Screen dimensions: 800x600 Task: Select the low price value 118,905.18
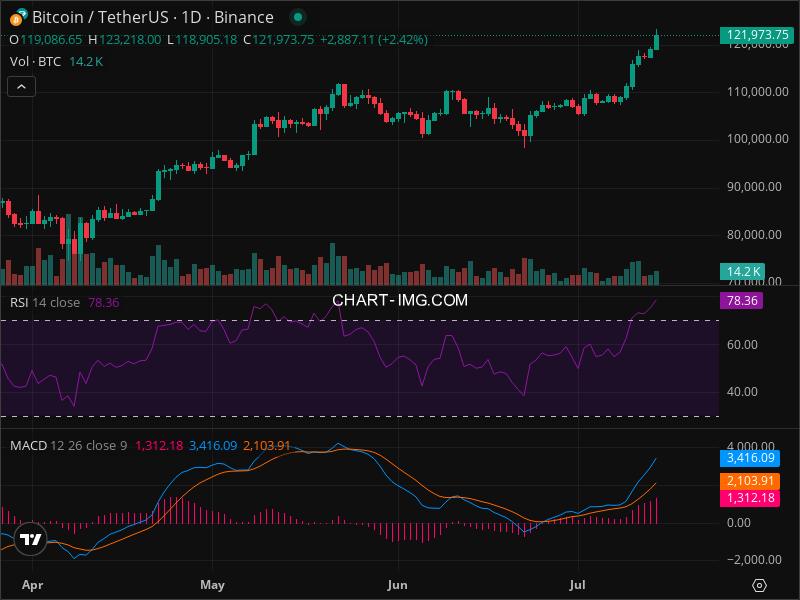point(206,40)
